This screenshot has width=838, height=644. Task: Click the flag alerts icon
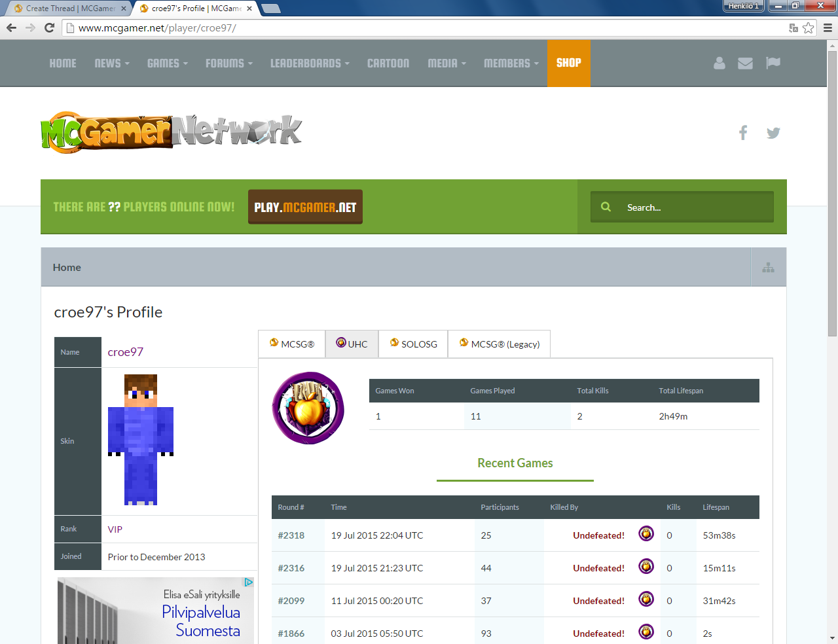click(773, 63)
